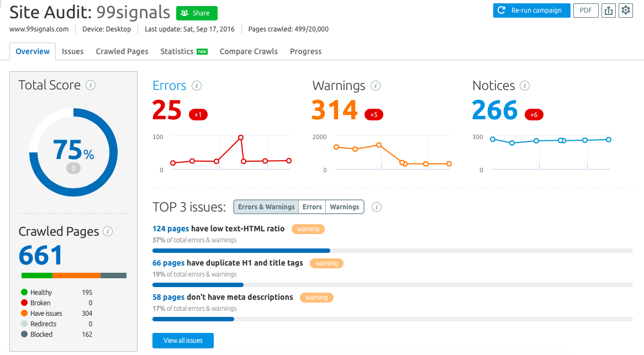Image resolution: width=644 pixels, height=355 pixels.
Task: Open the Issues tab
Action: coord(72,51)
